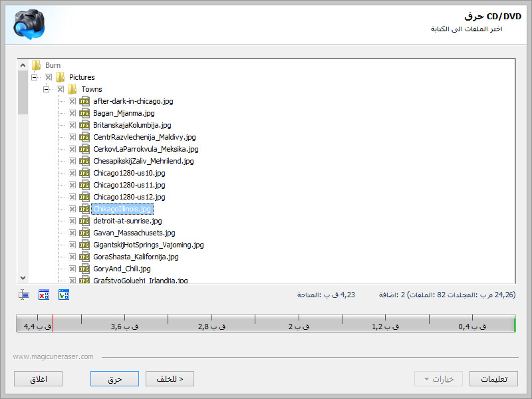
Task: Click the disc capacity usage bar
Action: 266,323
